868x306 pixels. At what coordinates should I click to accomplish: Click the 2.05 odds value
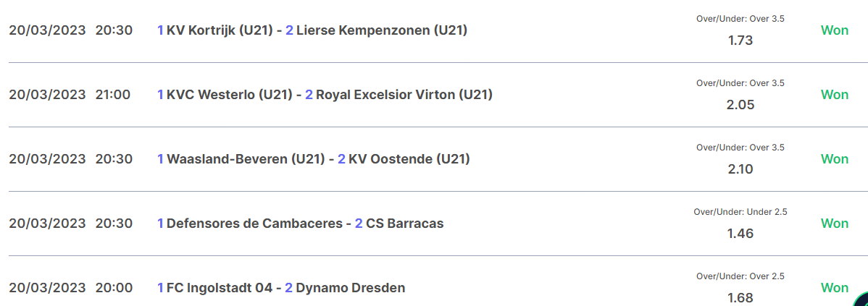point(740,105)
